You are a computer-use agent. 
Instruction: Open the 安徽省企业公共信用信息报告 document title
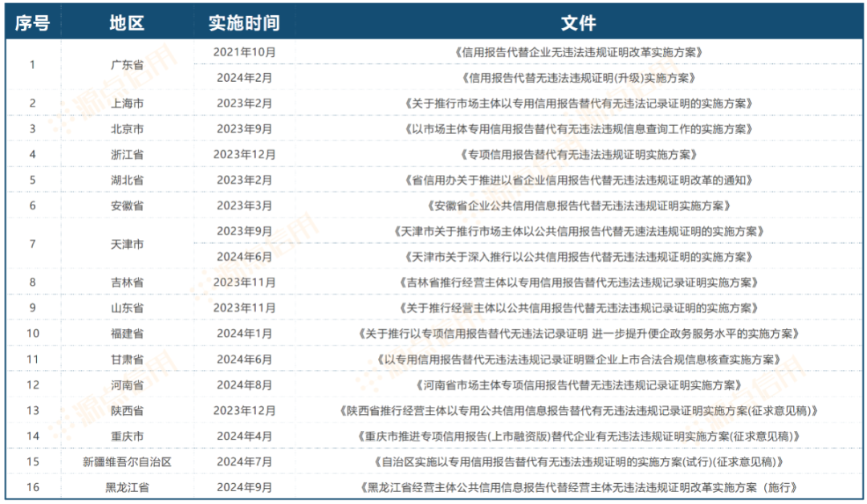click(578, 205)
